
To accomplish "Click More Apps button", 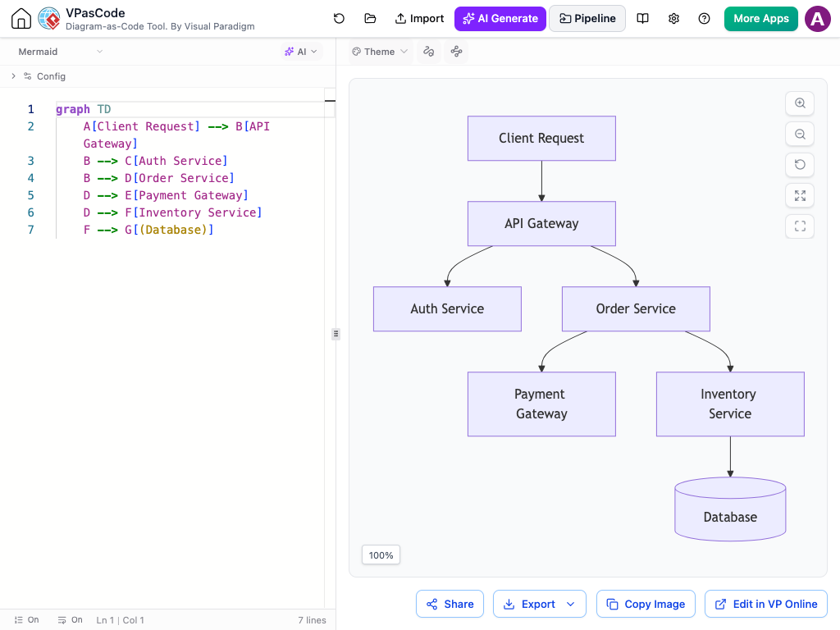I will point(761,18).
